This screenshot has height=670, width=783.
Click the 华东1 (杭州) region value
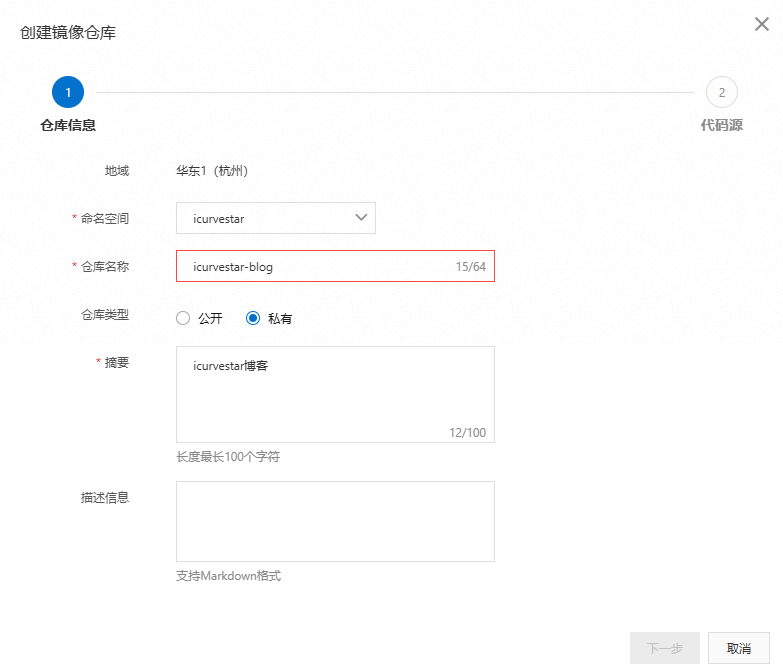(x=212, y=171)
